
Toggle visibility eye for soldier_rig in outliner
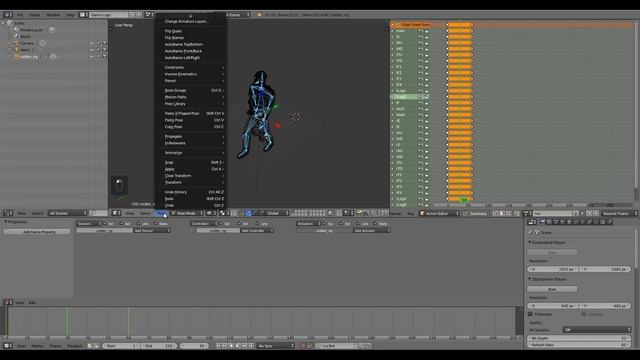click(x=91, y=57)
